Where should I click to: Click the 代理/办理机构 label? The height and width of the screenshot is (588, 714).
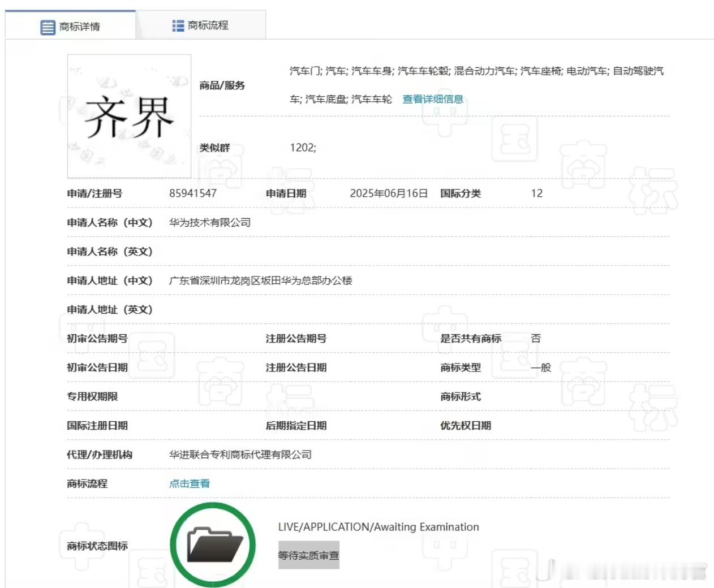click(100, 455)
